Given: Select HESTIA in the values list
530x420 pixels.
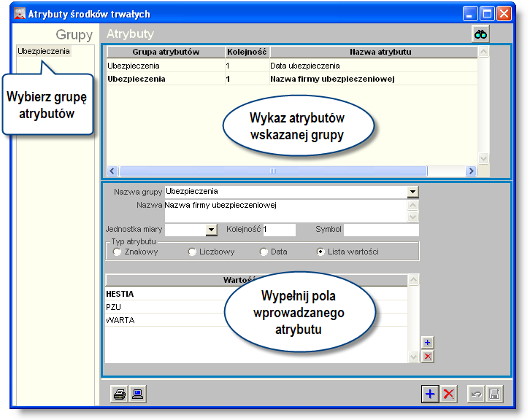Looking at the screenshot, I should click(256, 294).
